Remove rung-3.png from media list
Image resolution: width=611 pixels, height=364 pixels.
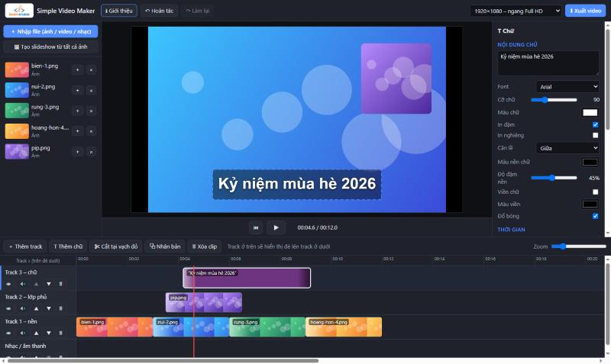(91, 111)
